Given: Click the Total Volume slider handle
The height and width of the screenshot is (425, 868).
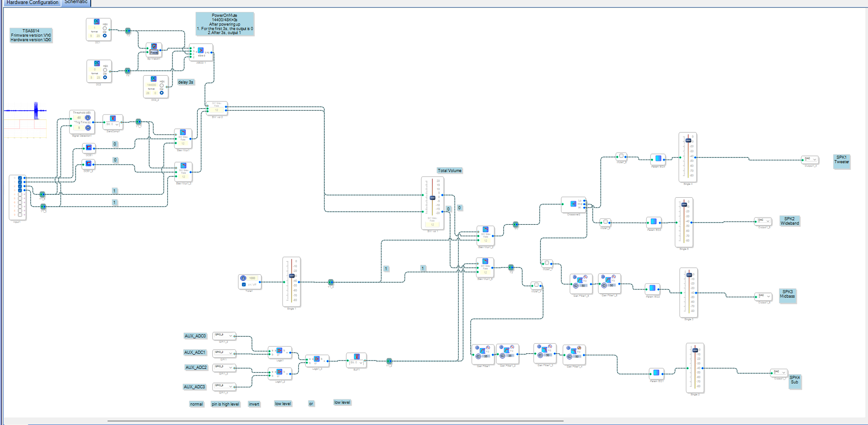Looking at the screenshot, I should [432, 198].
